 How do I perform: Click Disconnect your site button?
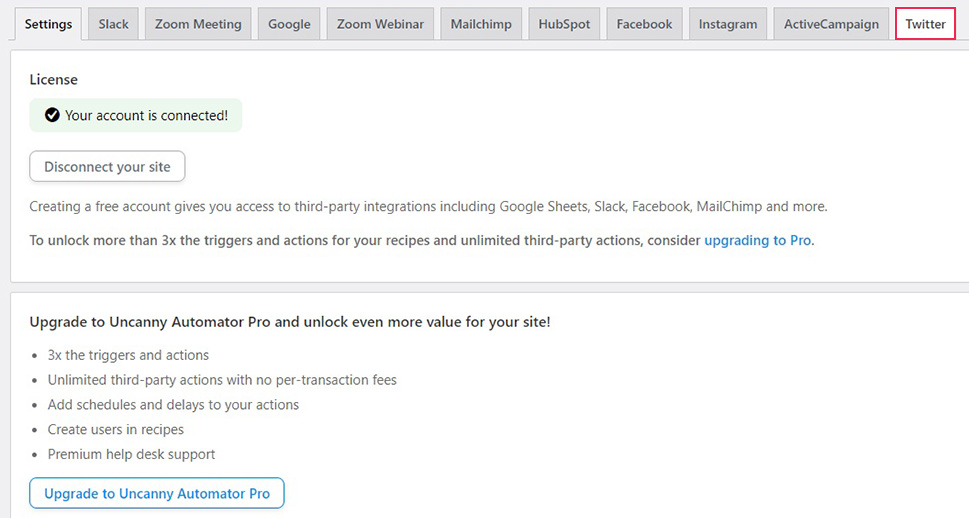[x=108, y=166]
